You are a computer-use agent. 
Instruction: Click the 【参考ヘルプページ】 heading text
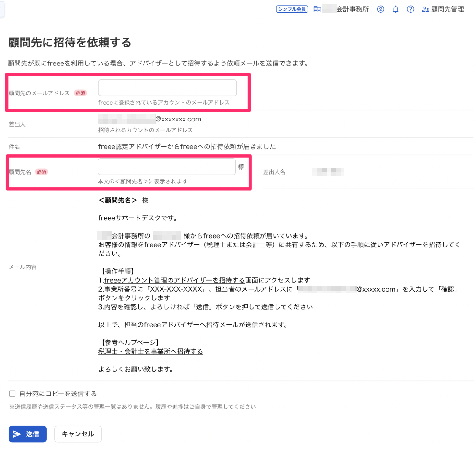[130, 343]
